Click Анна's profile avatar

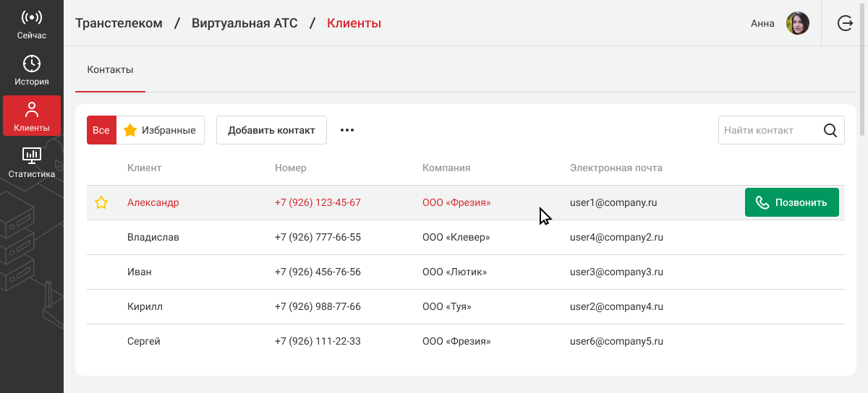pyautogui.click(x=797, y=23)
